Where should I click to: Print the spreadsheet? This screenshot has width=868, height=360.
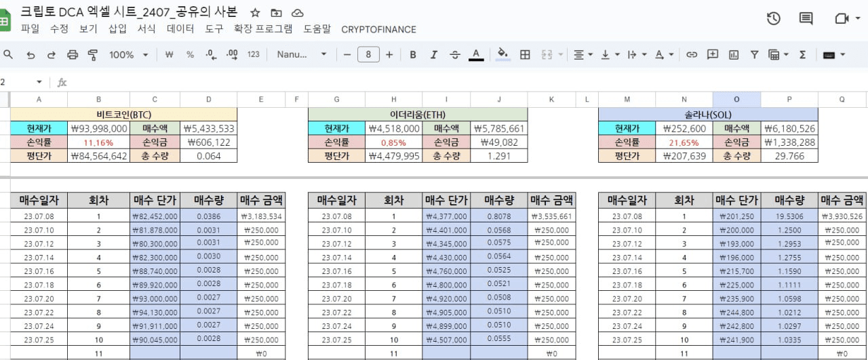point(73,55)
